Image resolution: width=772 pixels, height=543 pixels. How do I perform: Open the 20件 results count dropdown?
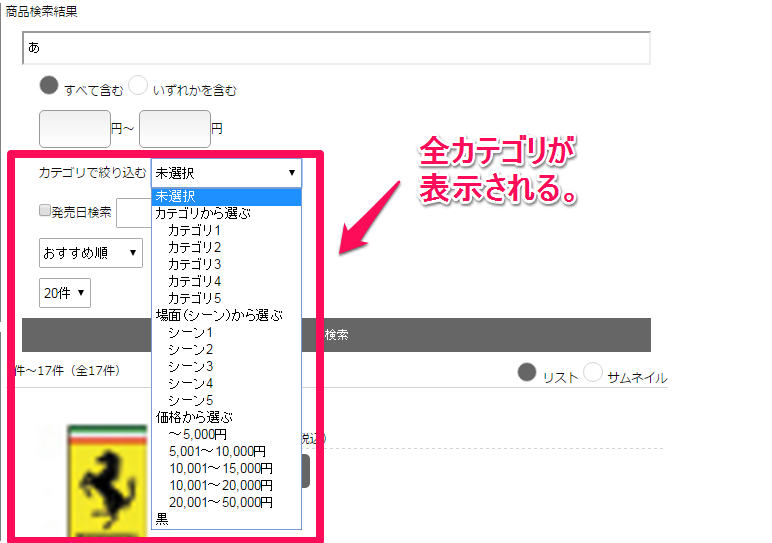click(x=65, y=293)
